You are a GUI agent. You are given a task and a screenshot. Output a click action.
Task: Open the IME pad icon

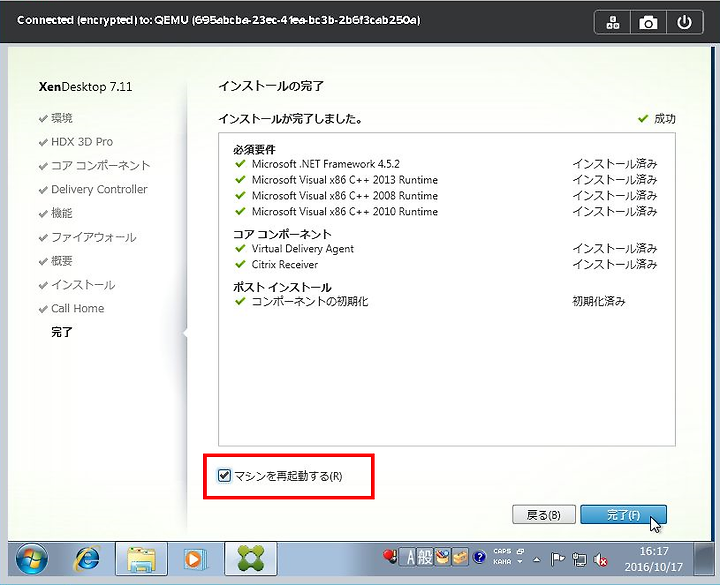442,557
